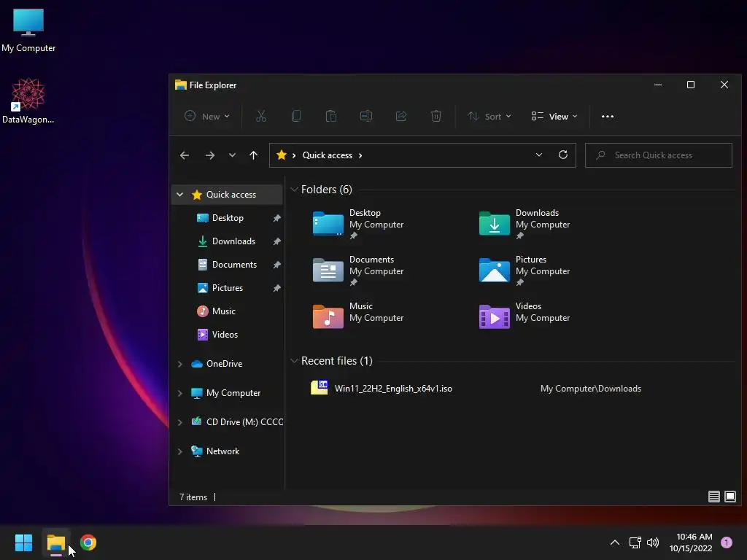Click the Rename icon in toolbar
This screenshot has height=560, width=747.
coord(366,116)
